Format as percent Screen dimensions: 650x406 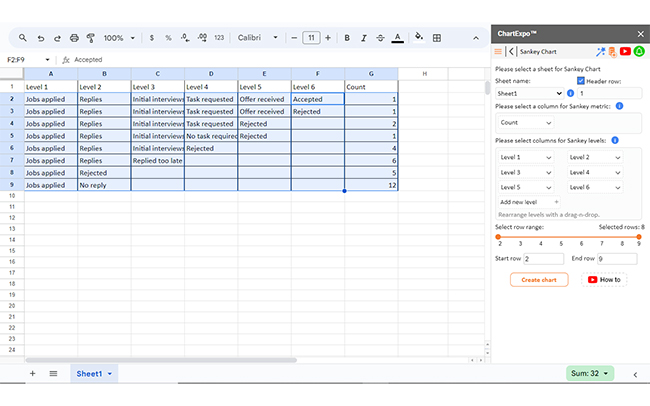168,38
